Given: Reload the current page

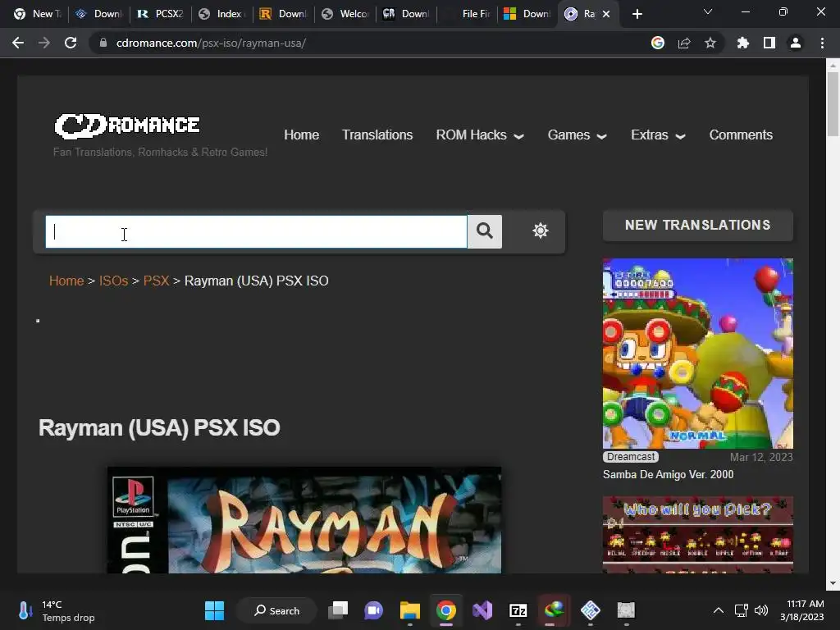Looking at the screenshot, I should tap(71, 43).
